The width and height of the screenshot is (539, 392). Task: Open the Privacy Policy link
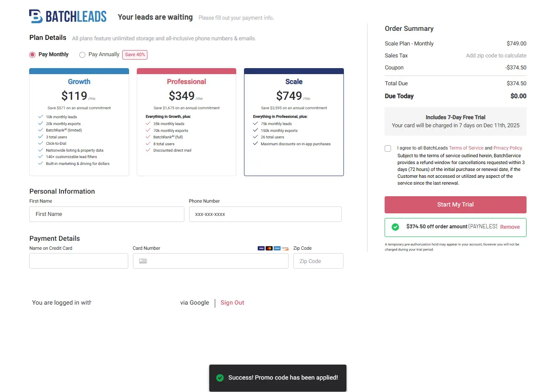pyautogui.click(x=508, y=148)
